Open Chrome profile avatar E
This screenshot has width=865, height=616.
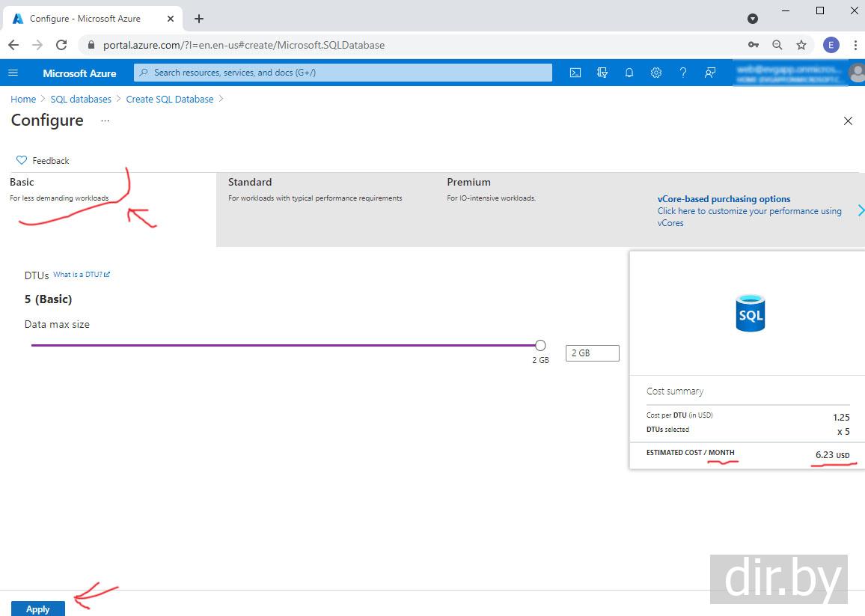[x=831, y=45]
